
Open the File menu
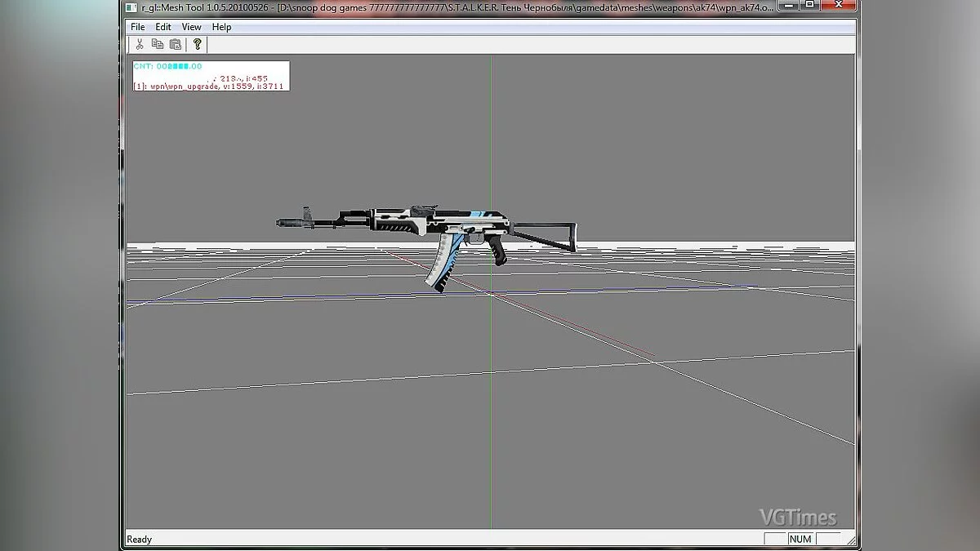(138, 27)
